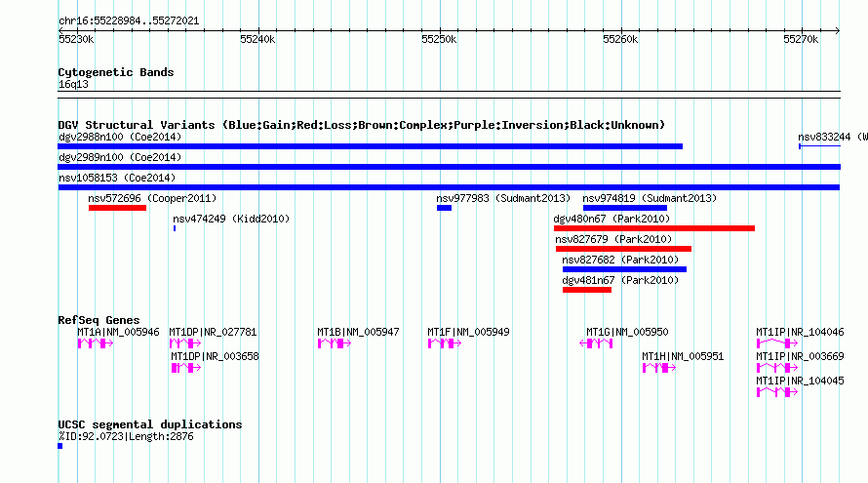Click the 55240k ruler position
Image resolution: width=868 pixels, height=483 pixels.
click(257, 39)
